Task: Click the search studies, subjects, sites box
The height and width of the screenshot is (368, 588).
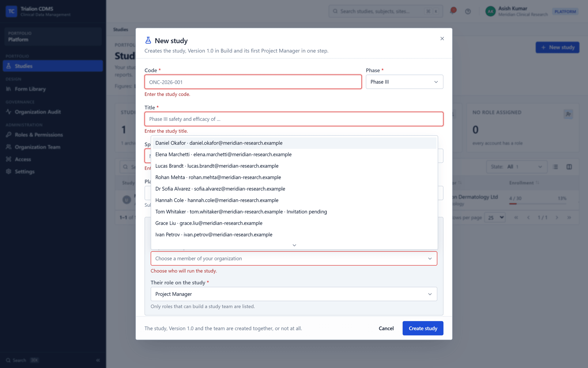Action: pyautogui.click(x=386, y=11)
